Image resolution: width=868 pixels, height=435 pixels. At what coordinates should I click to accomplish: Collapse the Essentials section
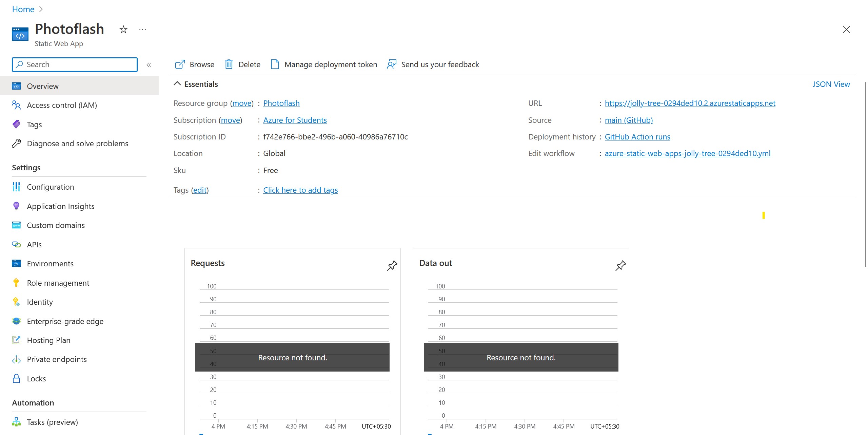tap(177, 83)
